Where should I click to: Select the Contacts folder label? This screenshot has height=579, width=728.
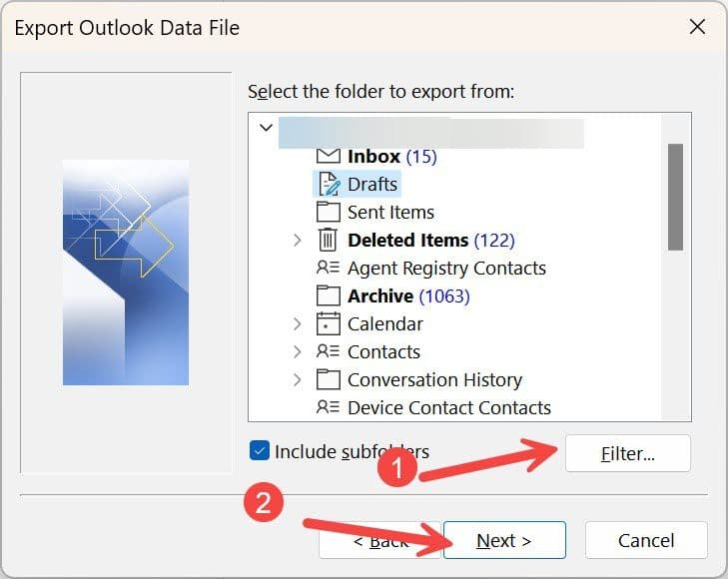[383, 351]
